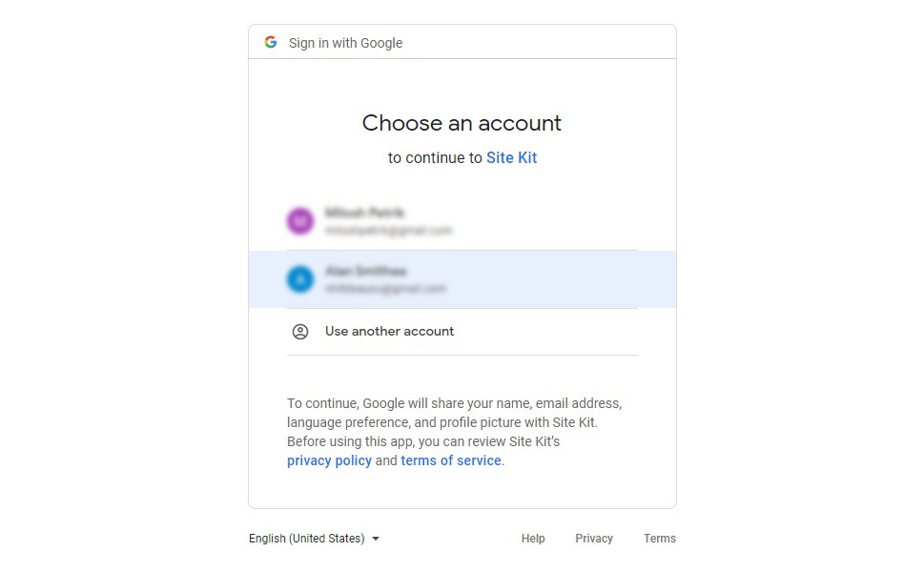
Task: Click the data sharing disclosure paragraph
Action: point(454,432)
